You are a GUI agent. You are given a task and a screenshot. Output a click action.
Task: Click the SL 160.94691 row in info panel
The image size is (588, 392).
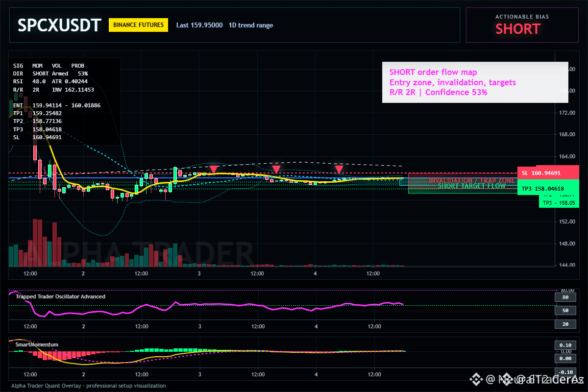pos(37,137)
